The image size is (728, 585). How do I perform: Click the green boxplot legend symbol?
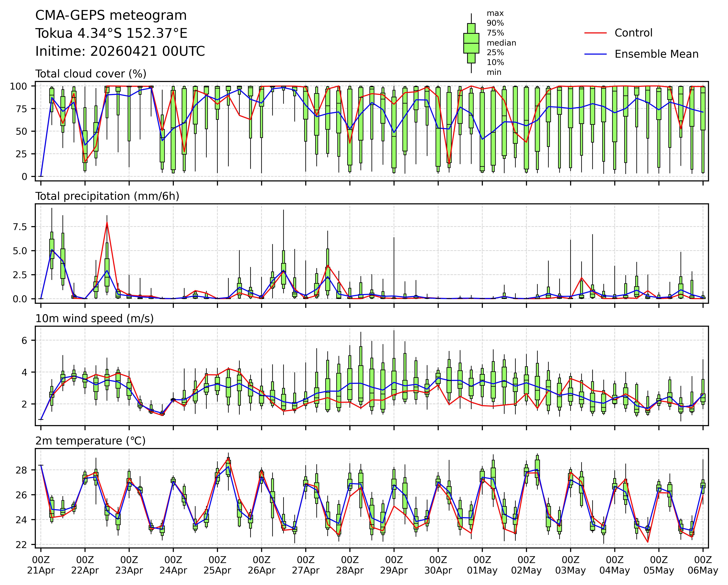(471, 43)
